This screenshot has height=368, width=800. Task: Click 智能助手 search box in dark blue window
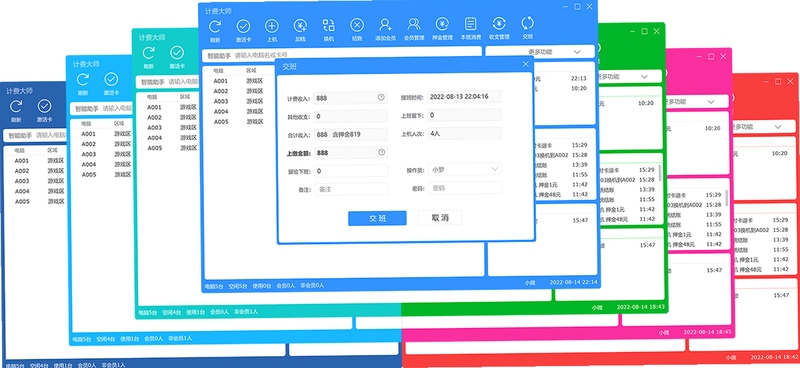36,135
